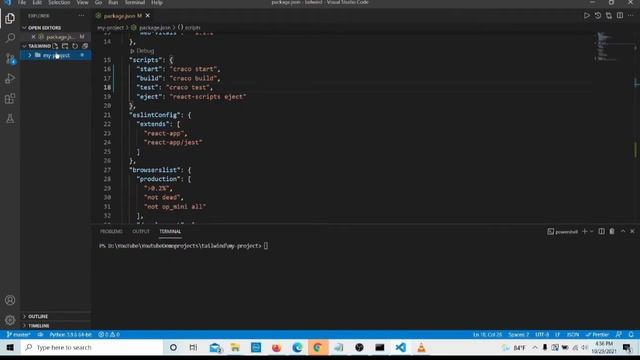The image size is (640, 360).
Task: Open the terminal launch profile dropdown
Action: click(591, 231)
